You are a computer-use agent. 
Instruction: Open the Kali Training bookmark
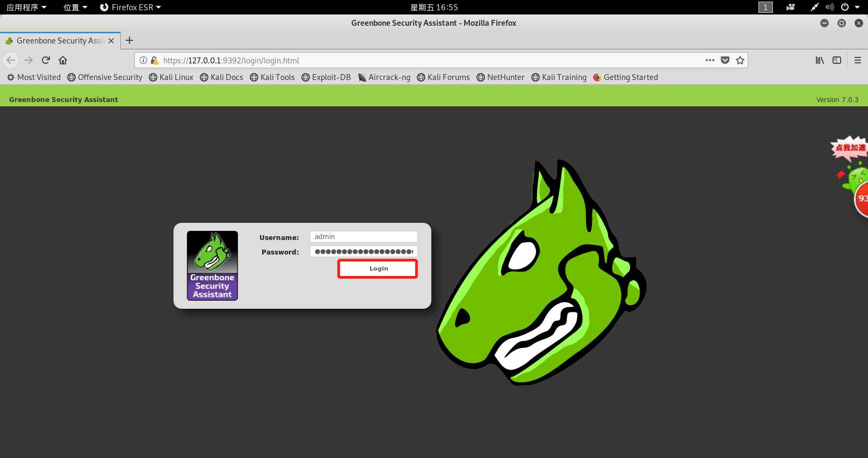(559, 77)
